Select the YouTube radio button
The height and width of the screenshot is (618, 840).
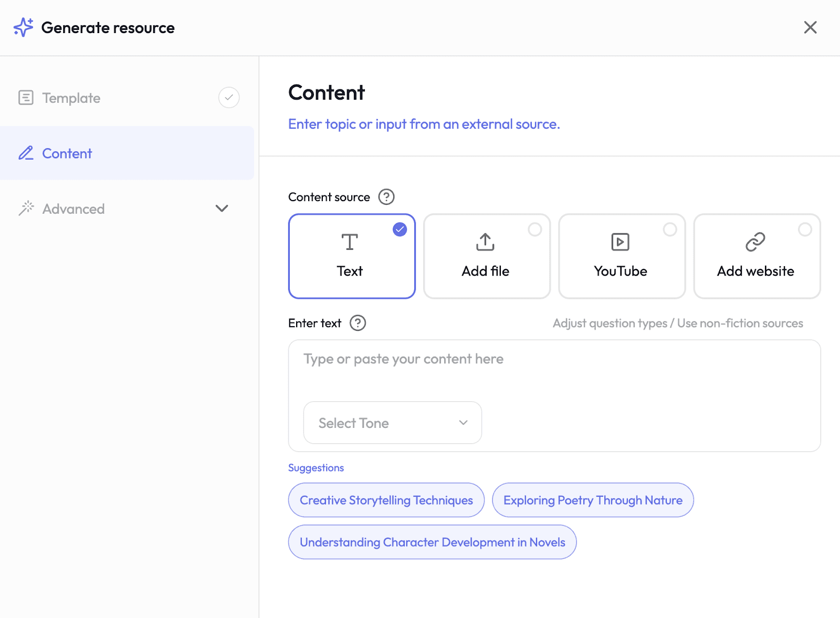coord(670,229)
